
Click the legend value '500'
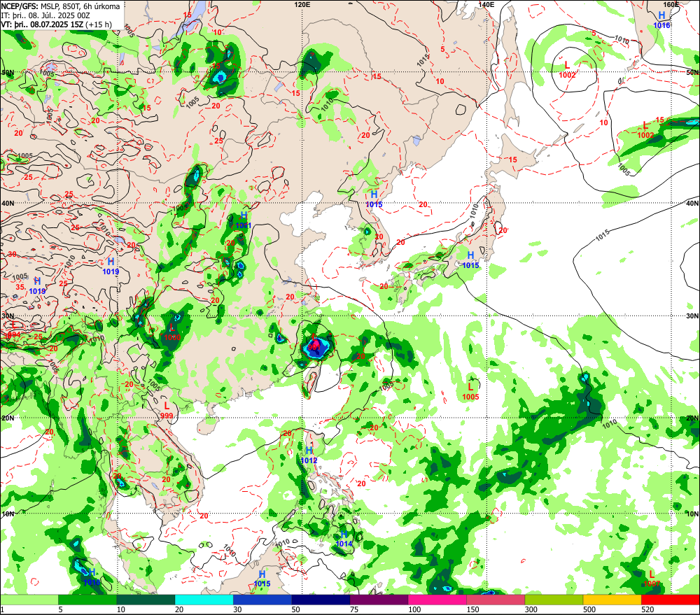point(589,609)
